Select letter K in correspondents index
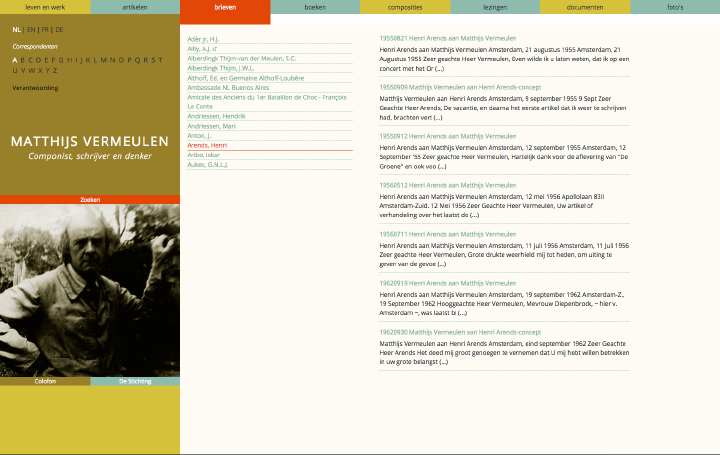This screenshot has width=720, height=455. click(88, 60)
